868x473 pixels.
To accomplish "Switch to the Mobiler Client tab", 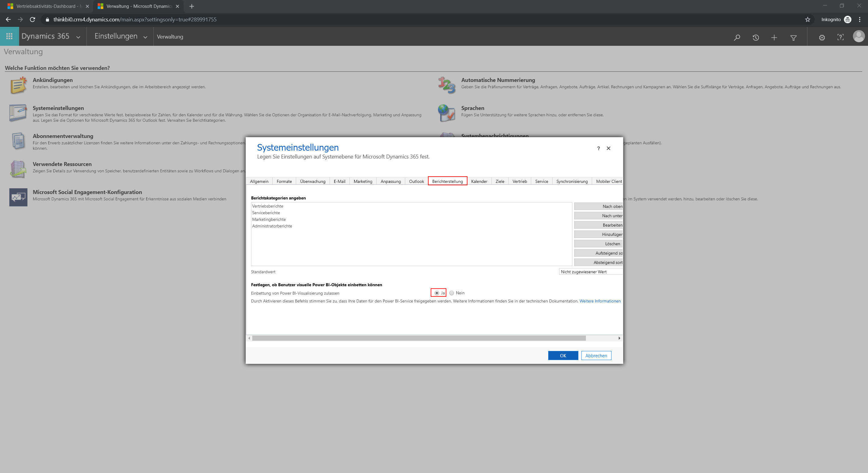I will click(x=608, y=181).
